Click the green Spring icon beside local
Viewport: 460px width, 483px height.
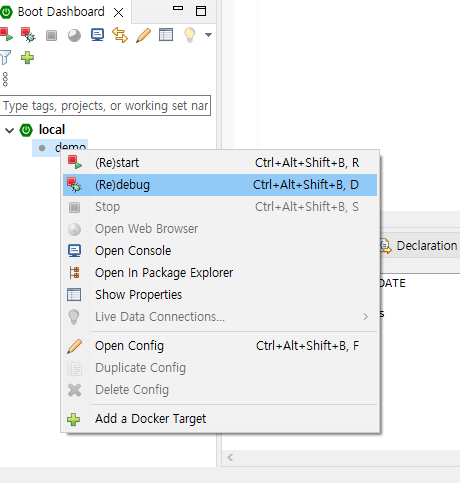tap(26, 130)
